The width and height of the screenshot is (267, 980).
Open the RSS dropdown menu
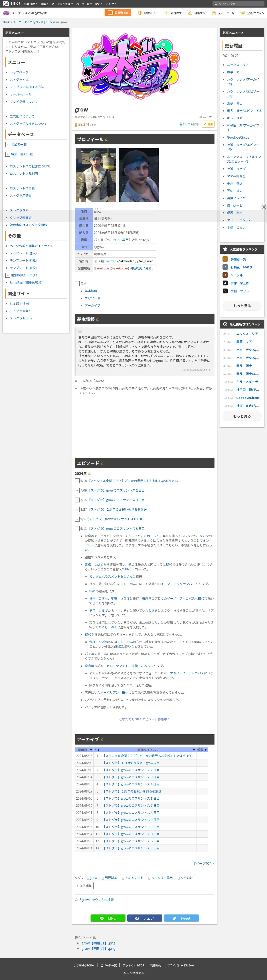pyautogui.click(x=99, y=4)
